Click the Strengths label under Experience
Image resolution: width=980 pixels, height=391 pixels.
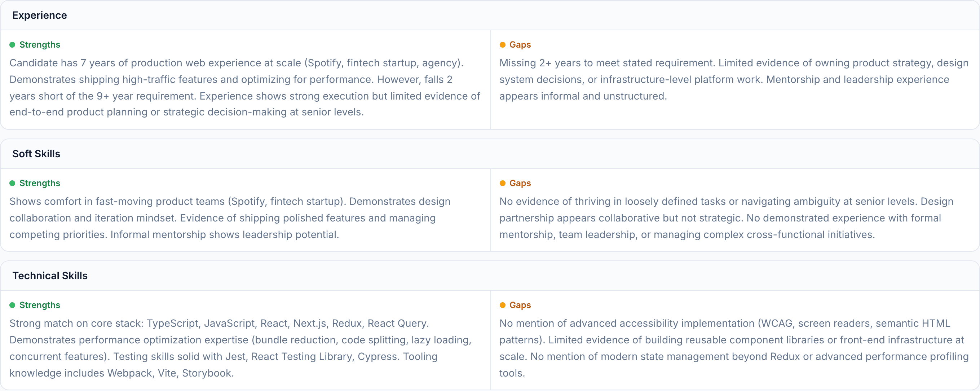(40, 44)
